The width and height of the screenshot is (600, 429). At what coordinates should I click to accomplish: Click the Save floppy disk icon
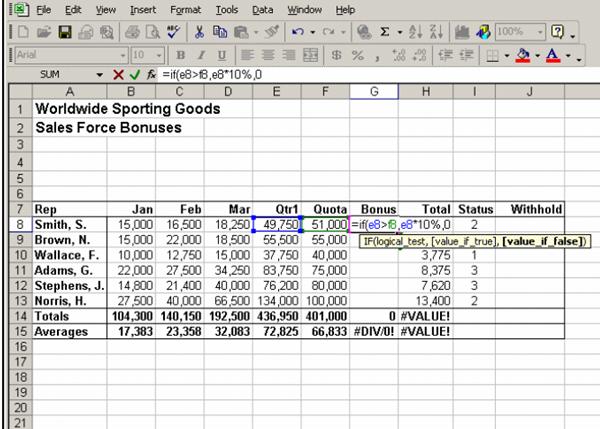[x=65, y=32]
